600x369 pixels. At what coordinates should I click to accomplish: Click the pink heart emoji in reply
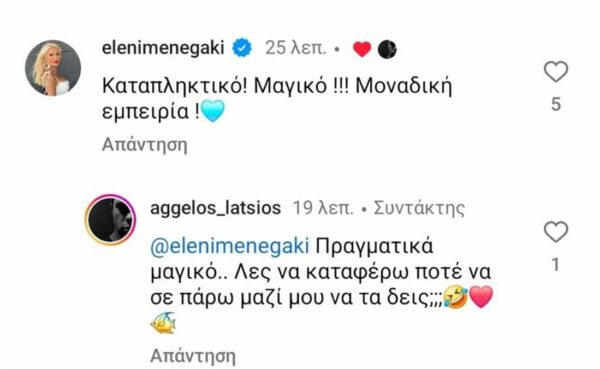click(x=481, y=297)
